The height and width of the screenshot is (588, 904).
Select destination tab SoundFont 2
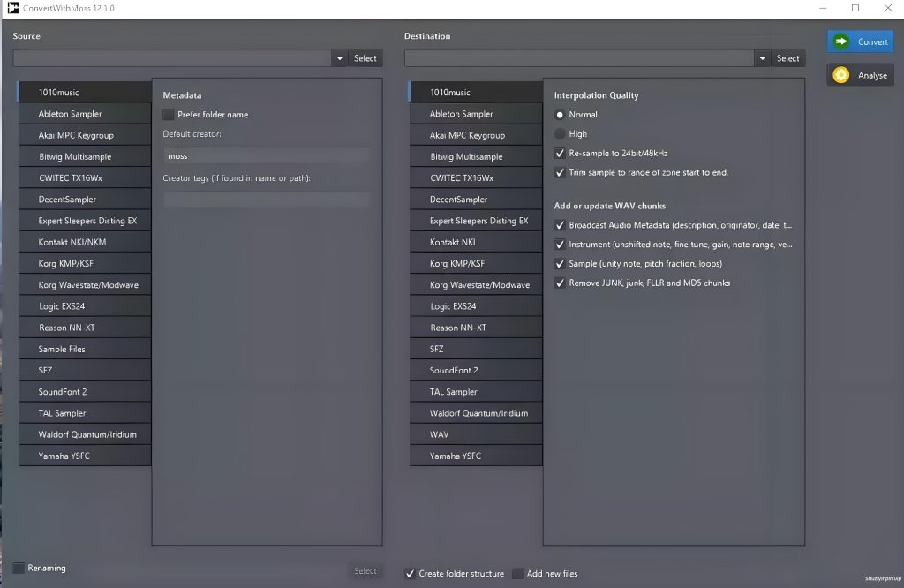(476, 370)
